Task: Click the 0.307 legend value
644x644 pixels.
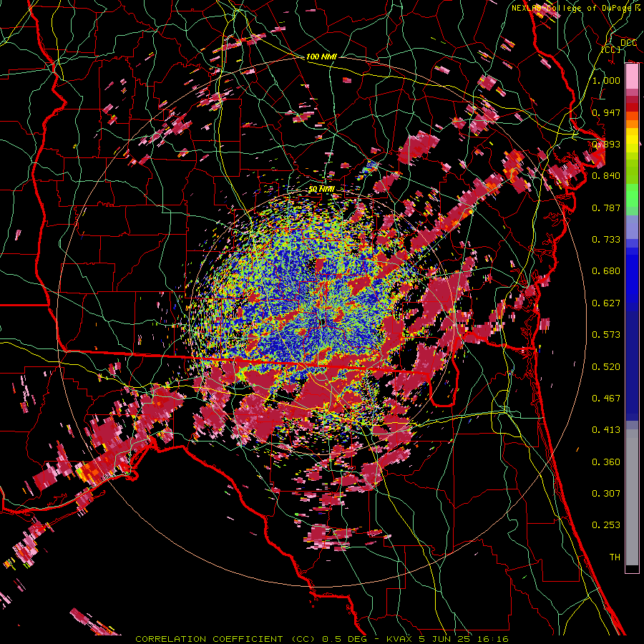Action: click(x=606, y=494)
